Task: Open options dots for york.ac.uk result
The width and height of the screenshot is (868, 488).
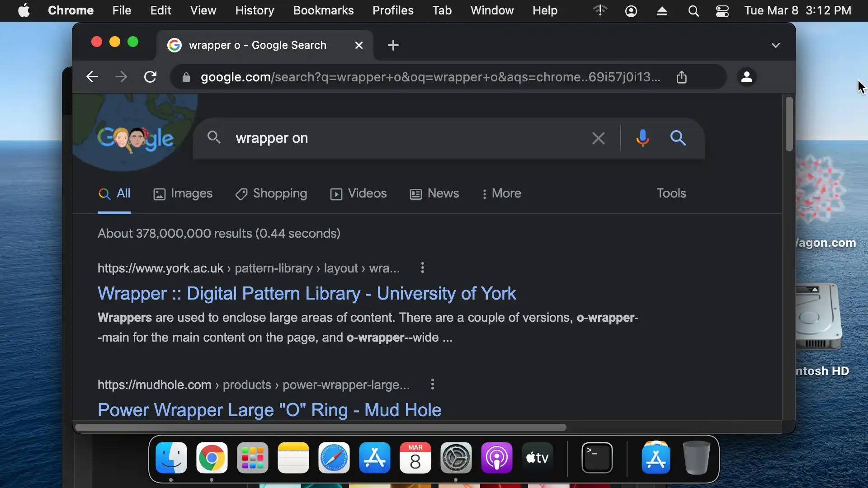Action: point(422,268)
